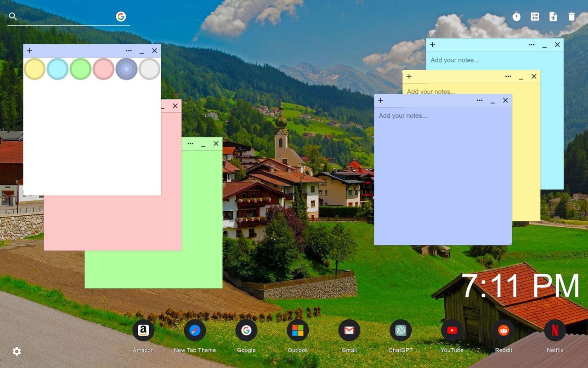Open Gmail shortcut
Viewport: 588px width, 368px height.
coord(349,330)
